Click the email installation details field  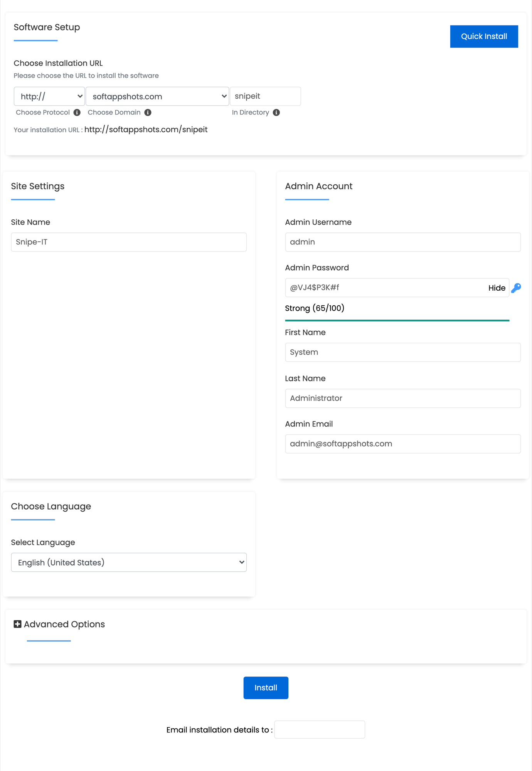tap(319, 729)
